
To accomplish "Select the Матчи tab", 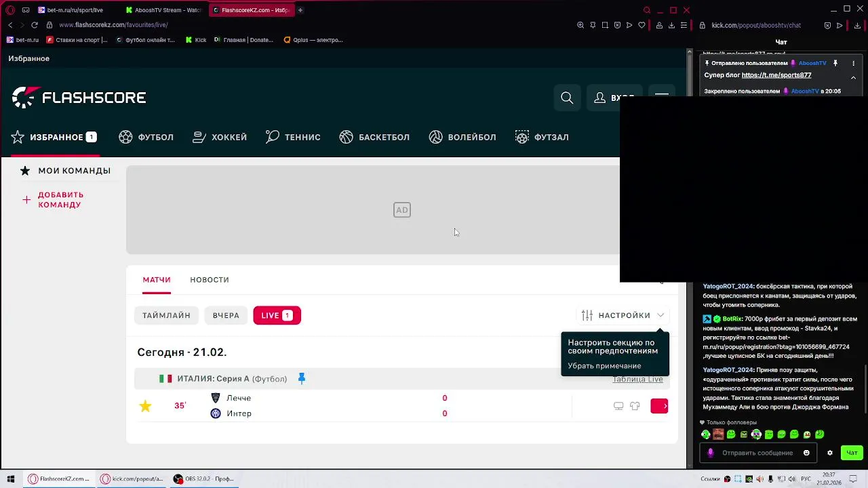I will point(157,279).
